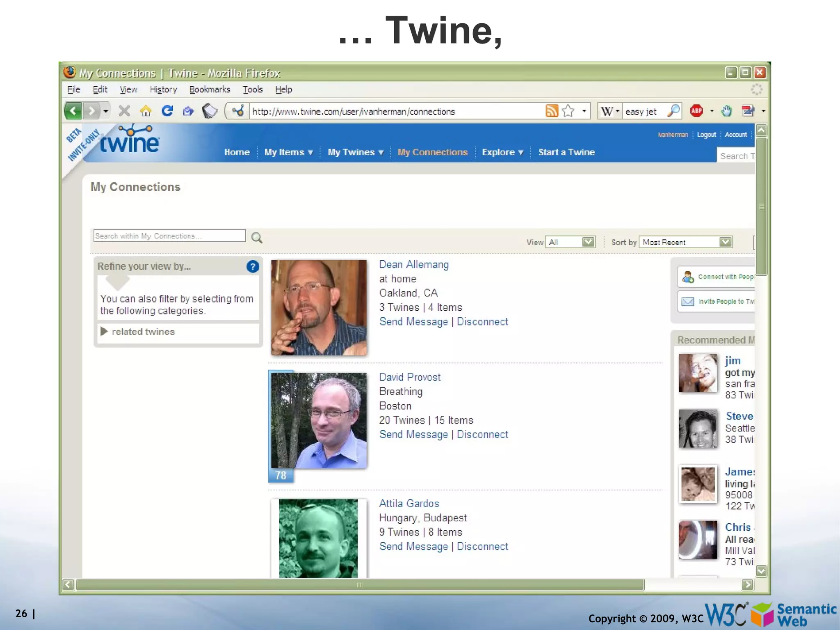Click the hand grab toolbar icon
Screen dimensions: 840x630
pos(726,111)
